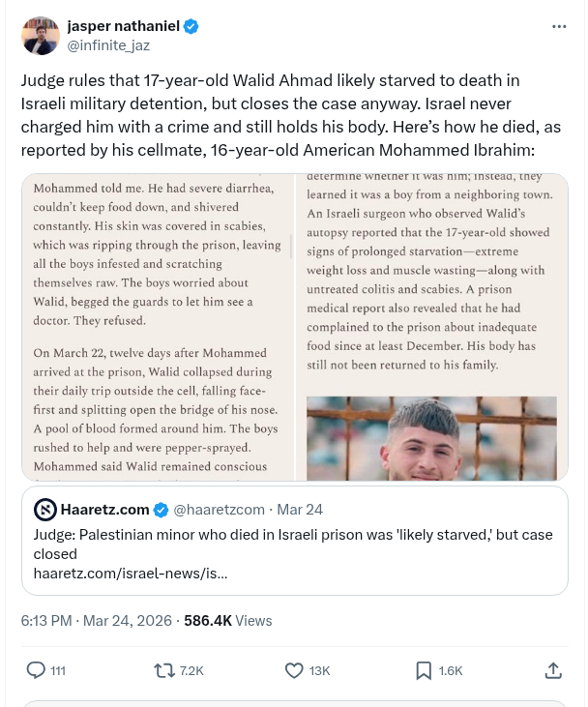Screen dimensions: 588x707
Task: View the 586.4K Views analytics
Action: [228, 620]
